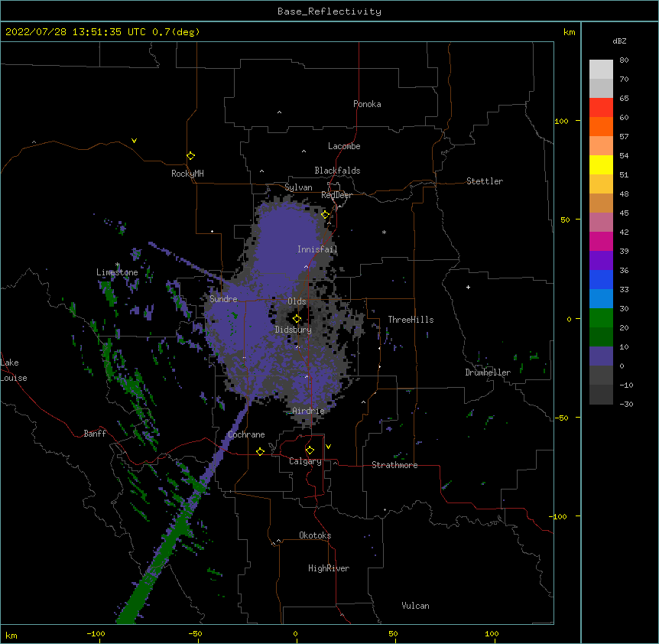Pick the red swatch between 65 and 60 dBZ
Screen dimensions: 659x644
pos(601,108)
